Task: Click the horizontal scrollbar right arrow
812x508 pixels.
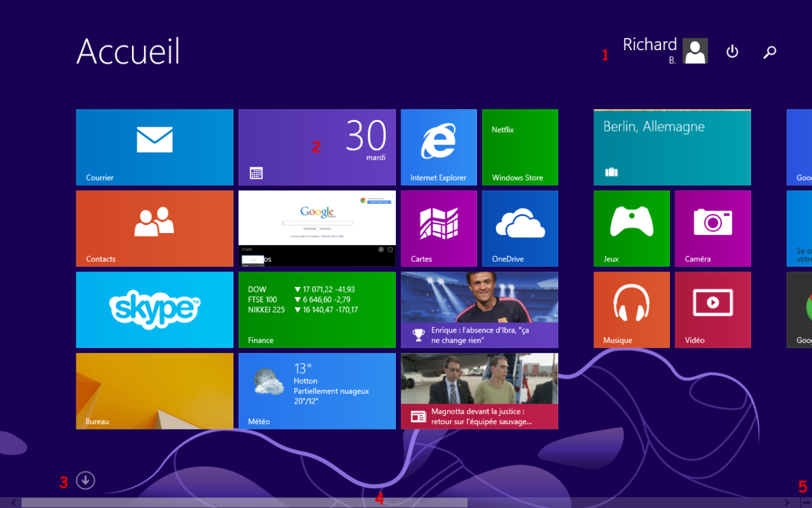Action: [786, 503]
